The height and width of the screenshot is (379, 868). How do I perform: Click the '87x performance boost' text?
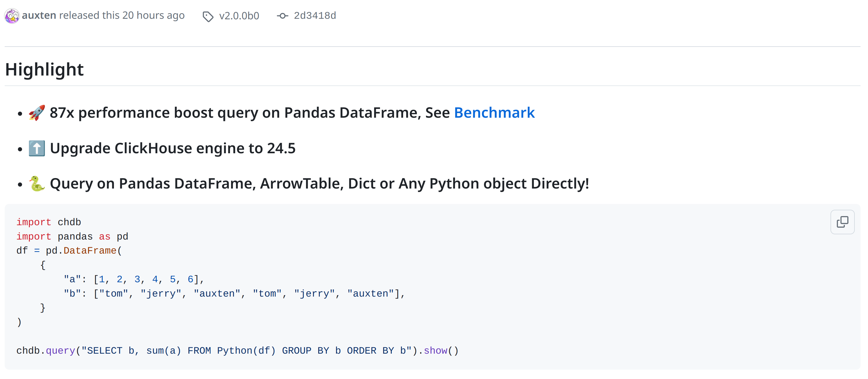pos(132,112)
